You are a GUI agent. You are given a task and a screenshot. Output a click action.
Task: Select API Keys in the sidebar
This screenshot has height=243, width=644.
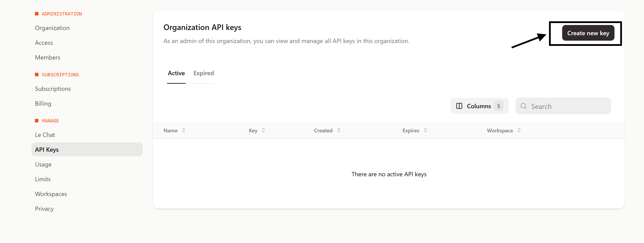click(87, 150)
